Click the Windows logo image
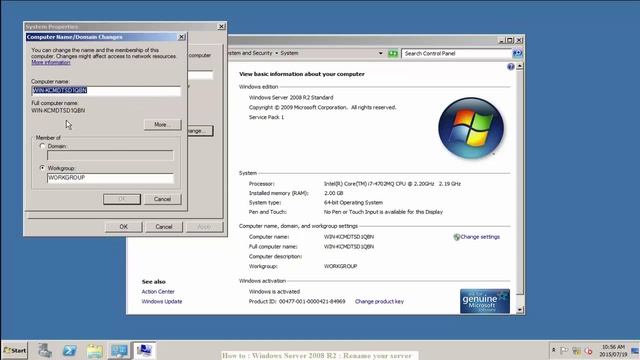 pyautogui.click(x=471, y=128)
